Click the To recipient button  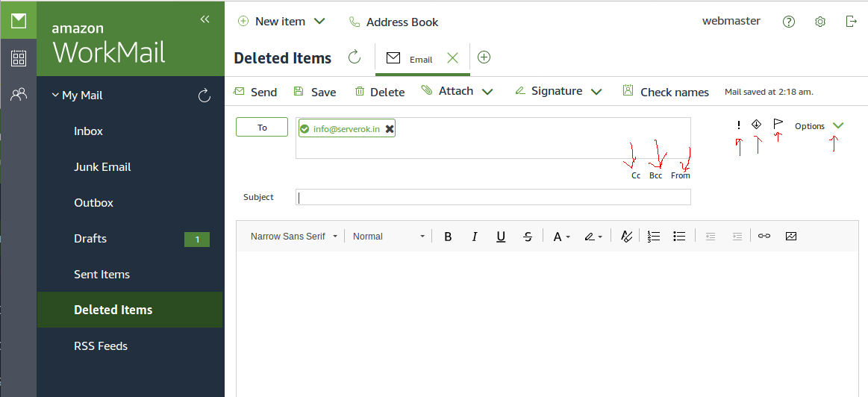[x=262, y=127]
